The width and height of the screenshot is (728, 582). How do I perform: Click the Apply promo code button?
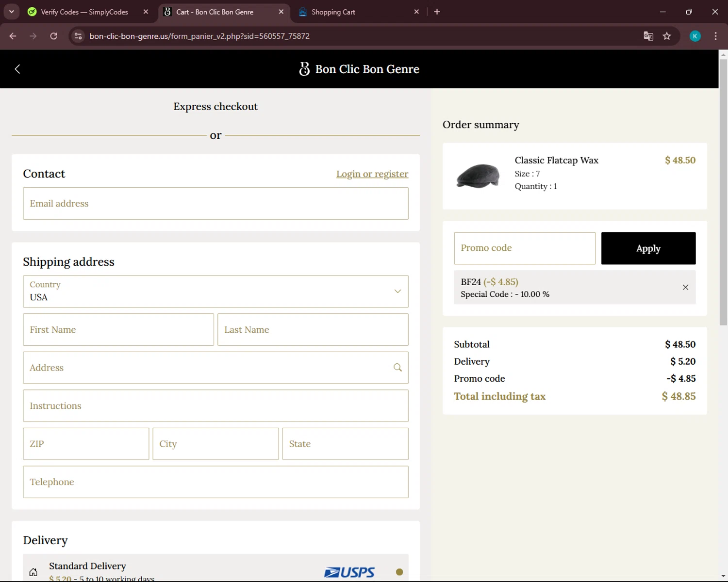pyautogui.click(x=648, y=248)
